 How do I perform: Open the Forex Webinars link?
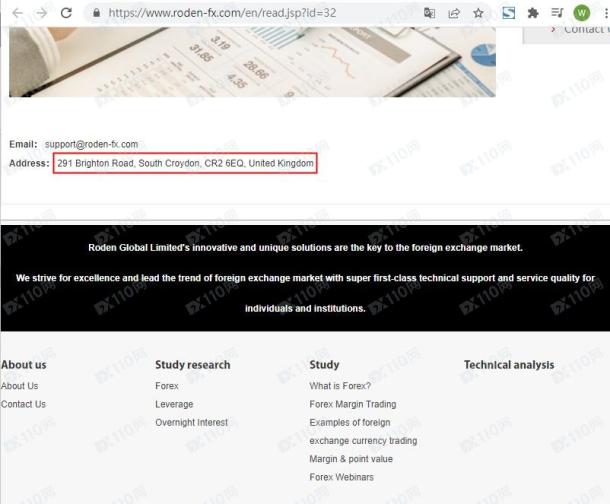[x=342, y=477]
